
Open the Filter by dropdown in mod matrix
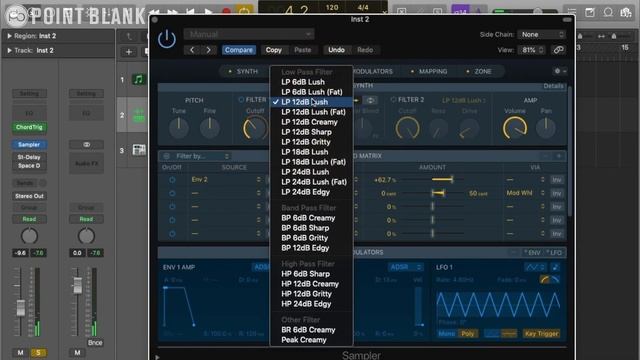(202, 156)
